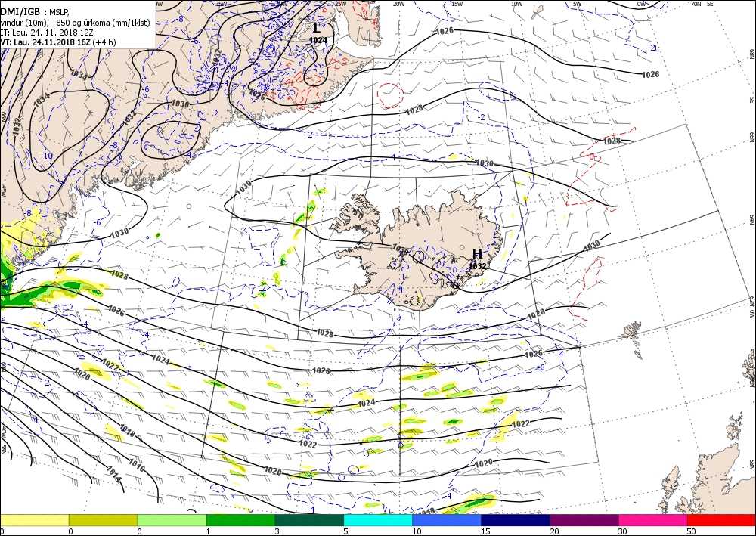Click the 'VT: Lau. 24.11.2018 16Z (+4 h)' line
The height and width of the screenshot is (536, 756).
tap(58, 42)
